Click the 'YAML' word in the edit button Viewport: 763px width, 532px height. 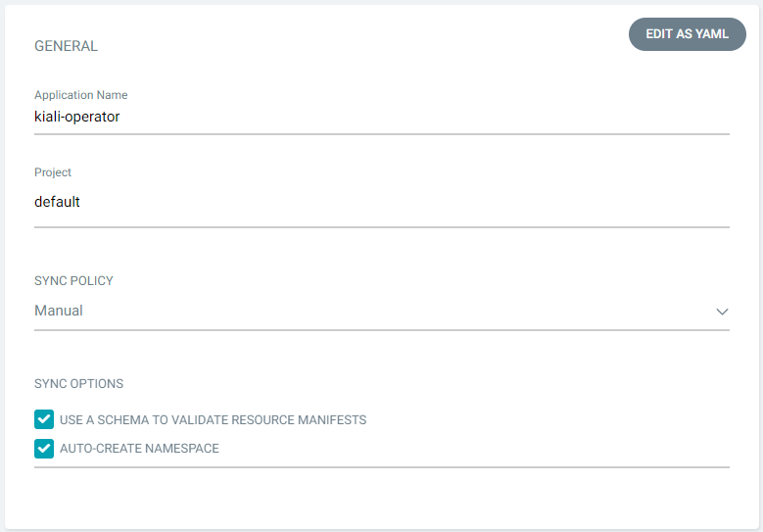[x=712, y=34]
